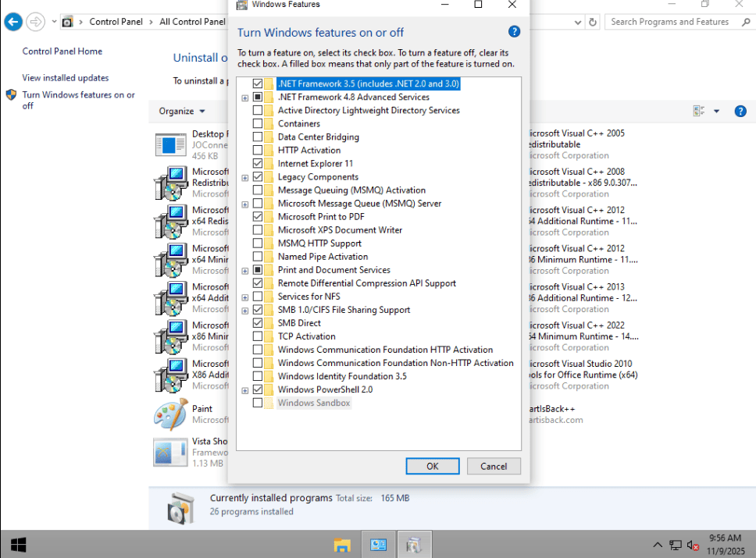This screenshot has height=558, width=756.
Task: Select Microsoft Visual Studio 2010 Tools entry
Action: pyautogui.click(x=583, y=375)
